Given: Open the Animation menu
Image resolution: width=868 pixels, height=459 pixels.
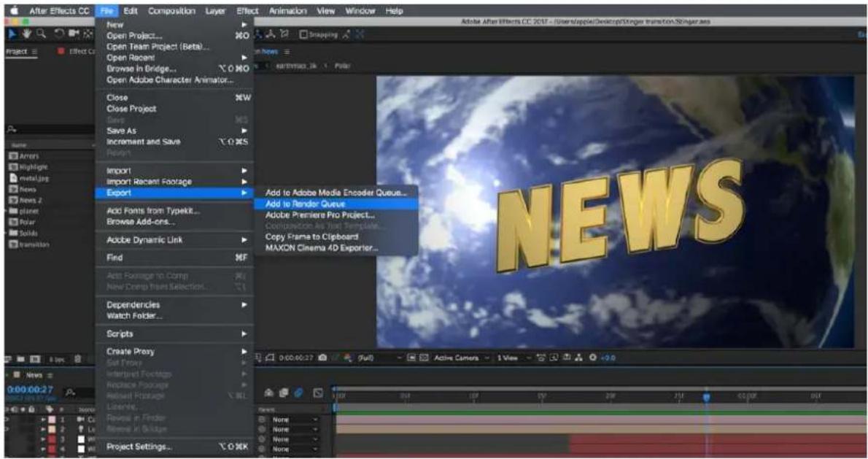Looking at the screenshot, I should point(288,10).
